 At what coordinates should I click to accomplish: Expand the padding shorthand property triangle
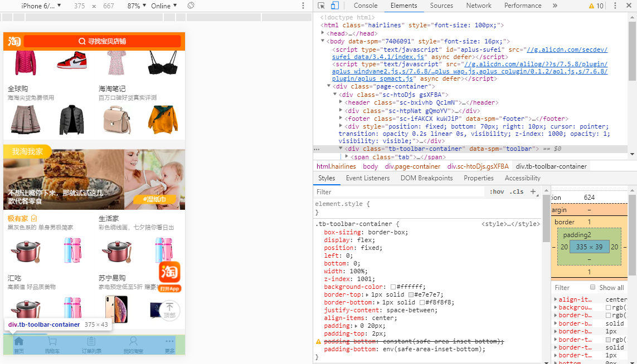[x=356, y=326]
